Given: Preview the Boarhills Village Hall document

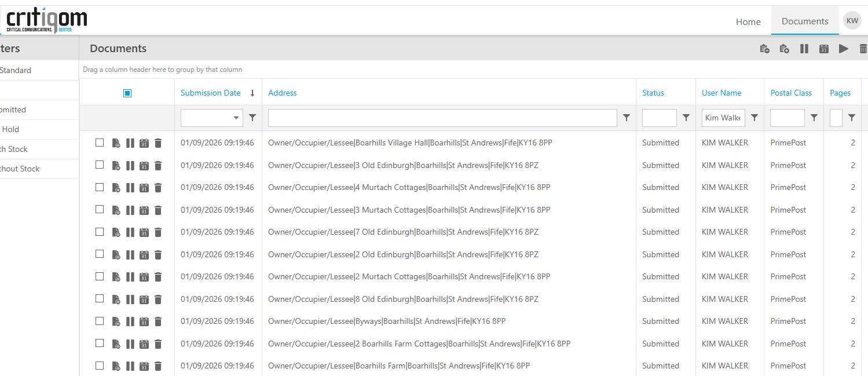Looking at the screenshot, I should pos(116,143).
